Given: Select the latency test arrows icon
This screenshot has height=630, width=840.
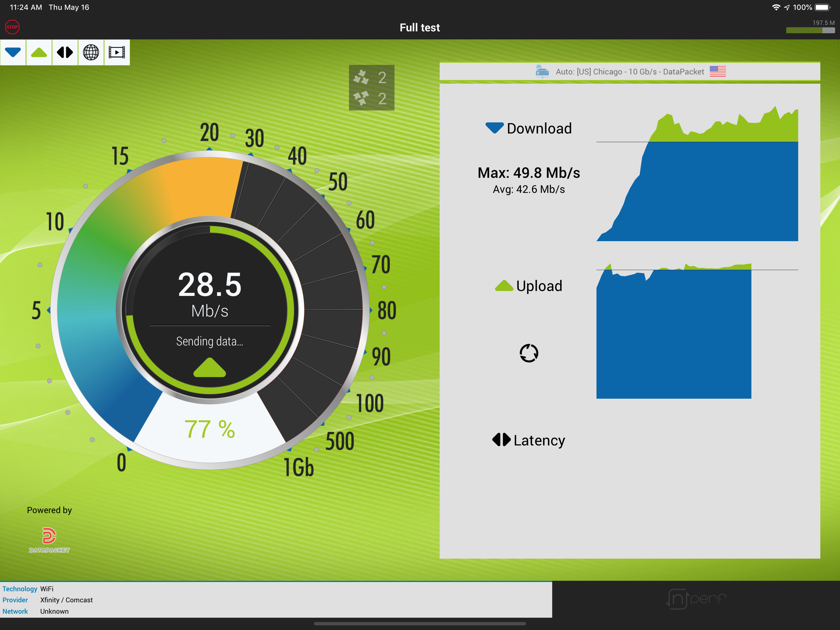Looking at the screenshot, I should click(x=65, y=52).
